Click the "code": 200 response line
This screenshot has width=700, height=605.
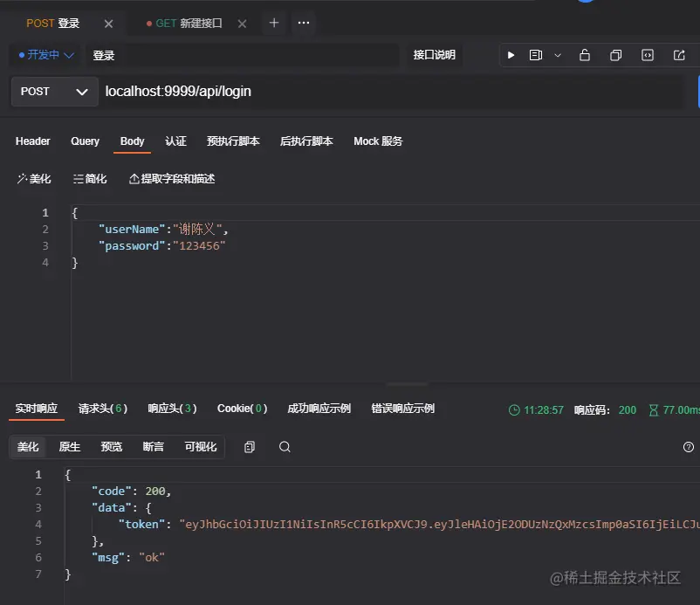[x=131, y=492]
